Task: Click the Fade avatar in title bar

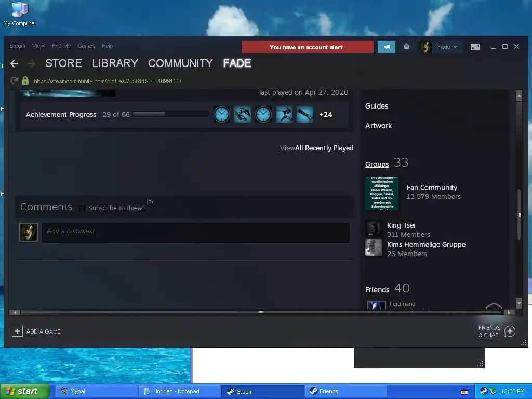Action: (425, 47)
